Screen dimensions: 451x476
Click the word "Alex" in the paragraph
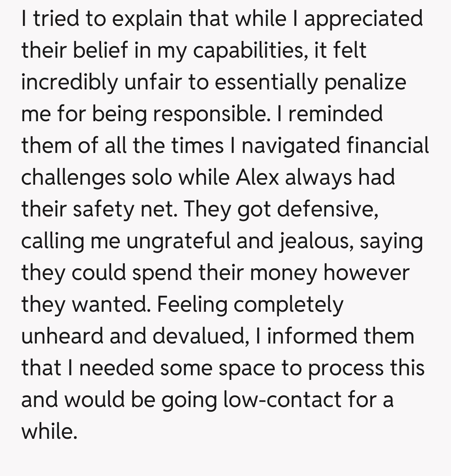(x=257, y=177)
